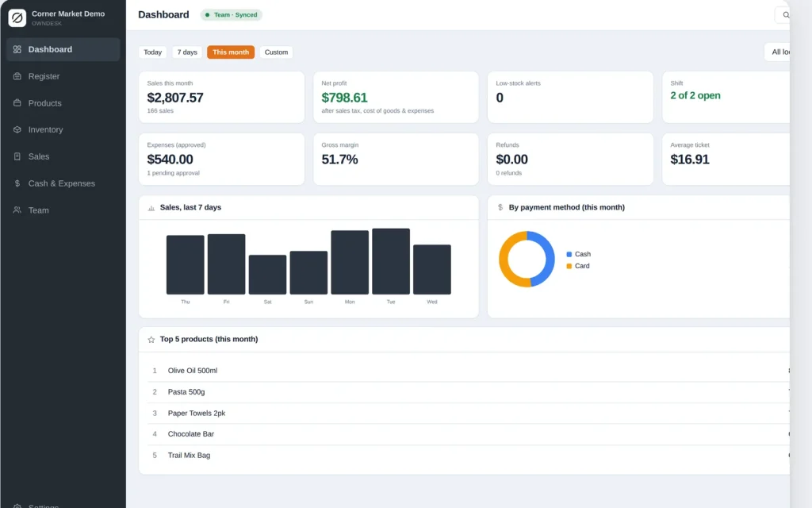
Task: Click the Friday sales bar
Action: click(226, 264)
